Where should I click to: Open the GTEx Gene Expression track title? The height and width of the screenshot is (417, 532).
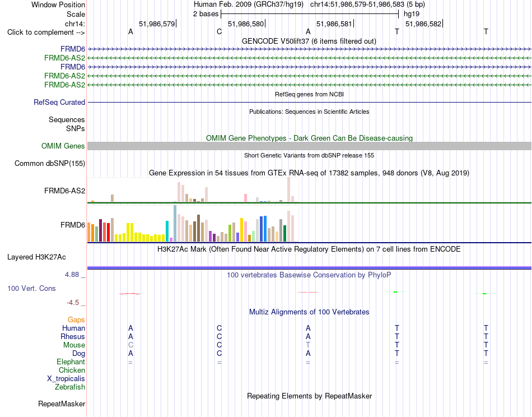coord(309,173)
